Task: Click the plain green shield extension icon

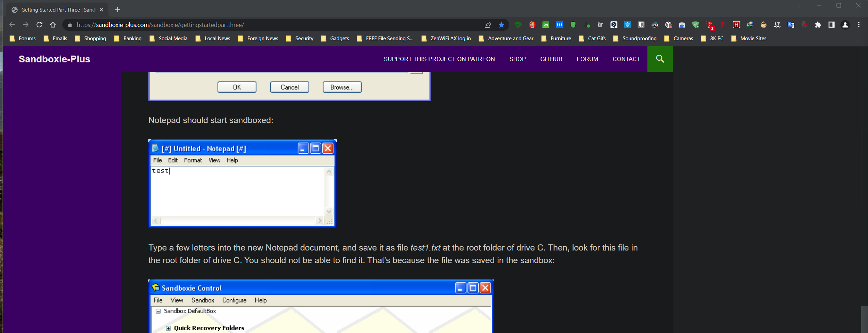Action: click(573, 25)
